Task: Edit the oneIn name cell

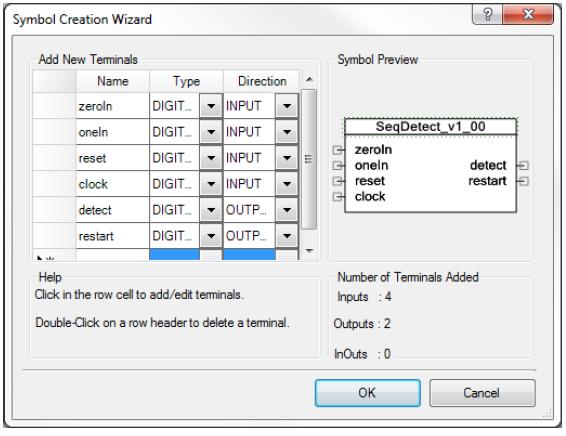Action: tap(113, 132)
